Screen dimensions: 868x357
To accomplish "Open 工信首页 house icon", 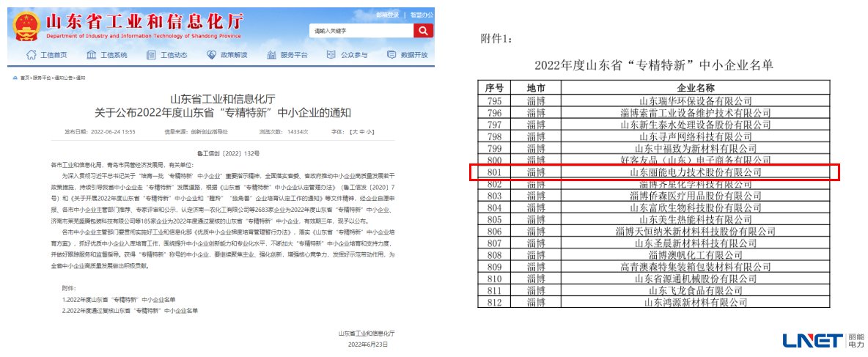I will pos(32,55).
